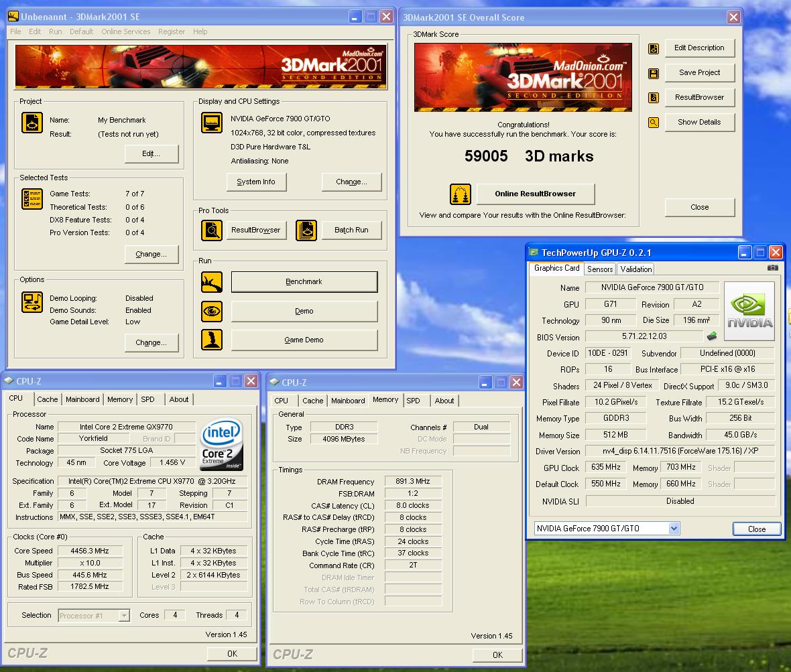Open the Online Services menu

125,31
